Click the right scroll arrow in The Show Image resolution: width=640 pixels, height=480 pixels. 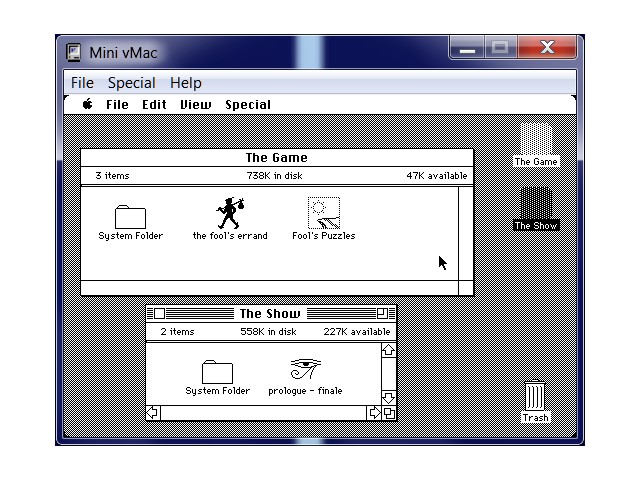(x=374, y=413)
